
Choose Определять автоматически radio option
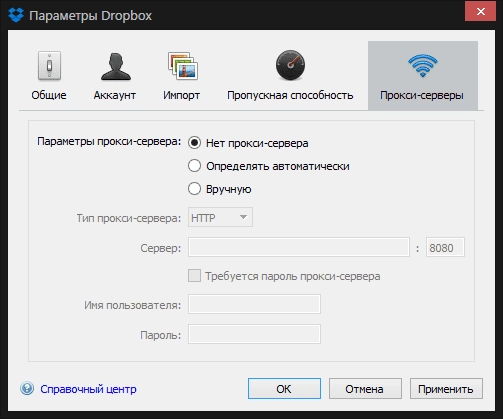pyautogui.click(x=194, y=166)
